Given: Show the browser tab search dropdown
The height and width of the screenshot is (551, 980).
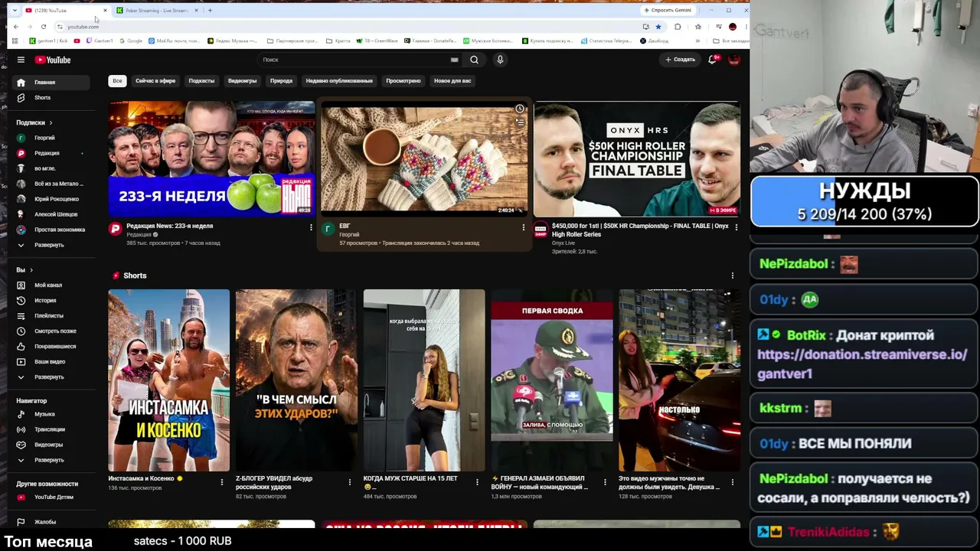Looking at the screenshot, I should (x=15, y=11).
